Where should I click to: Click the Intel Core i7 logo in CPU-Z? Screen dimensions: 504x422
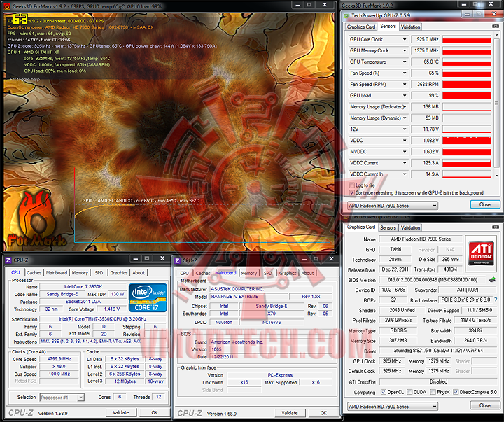tap(148, 297)
